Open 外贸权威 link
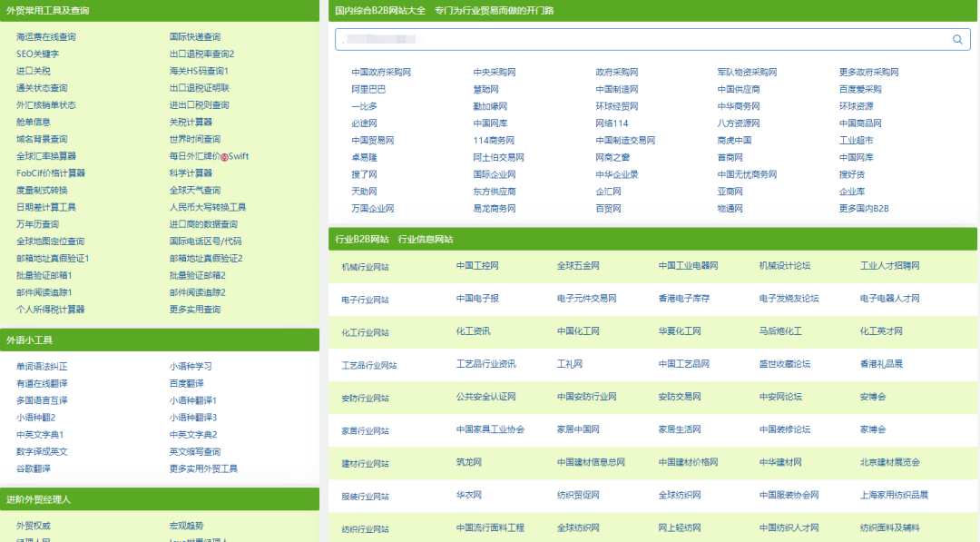Viewport: 980px width, 542px height. (34, 526)
